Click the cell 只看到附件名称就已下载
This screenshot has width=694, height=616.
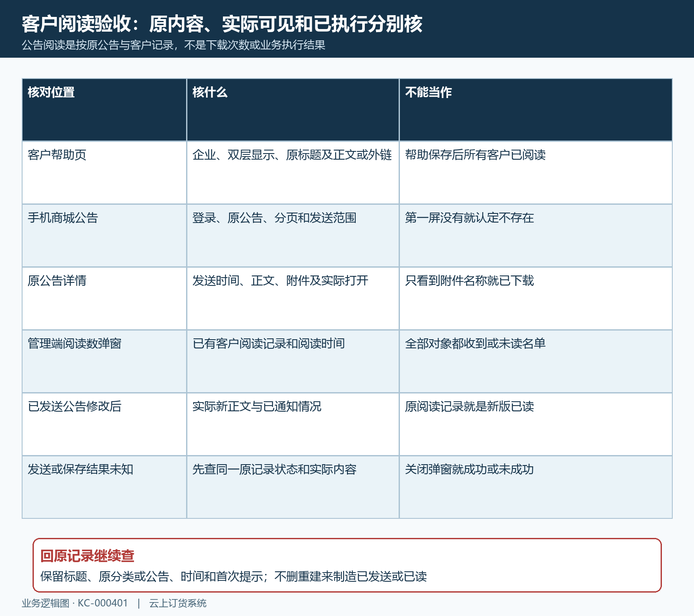536,298
